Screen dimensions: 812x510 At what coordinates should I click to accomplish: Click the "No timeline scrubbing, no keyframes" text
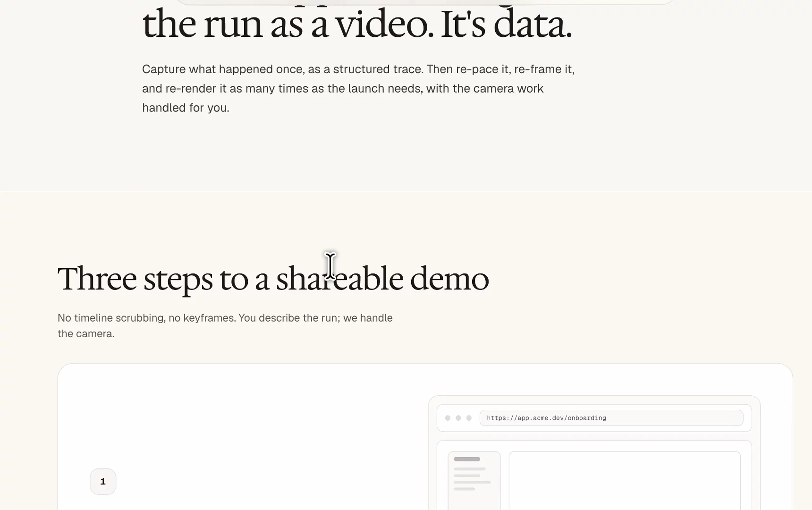point(146,318)
